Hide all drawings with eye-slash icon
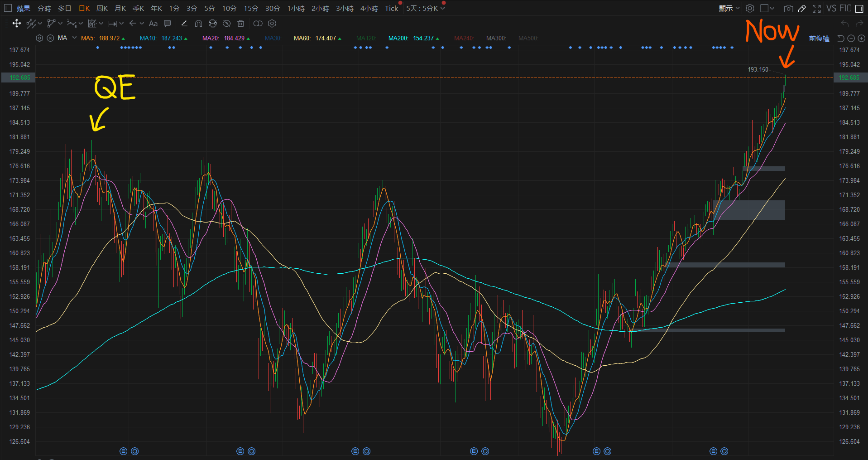868x460 pixels. pos(227,24)
